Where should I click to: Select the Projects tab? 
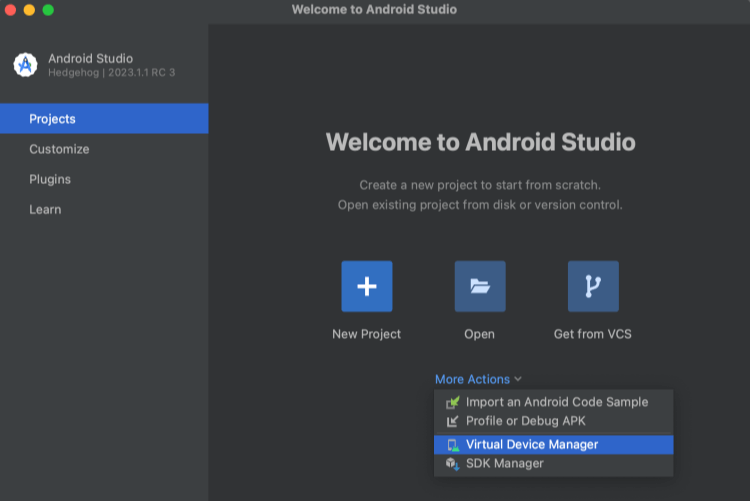point(104,119)
